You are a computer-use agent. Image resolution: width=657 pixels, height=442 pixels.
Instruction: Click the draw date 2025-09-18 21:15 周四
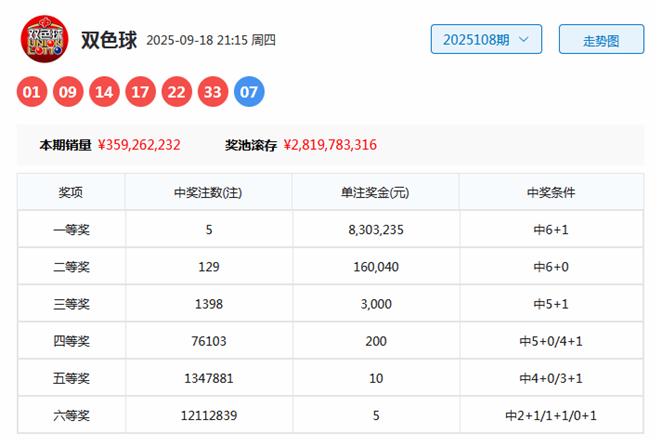211,40
